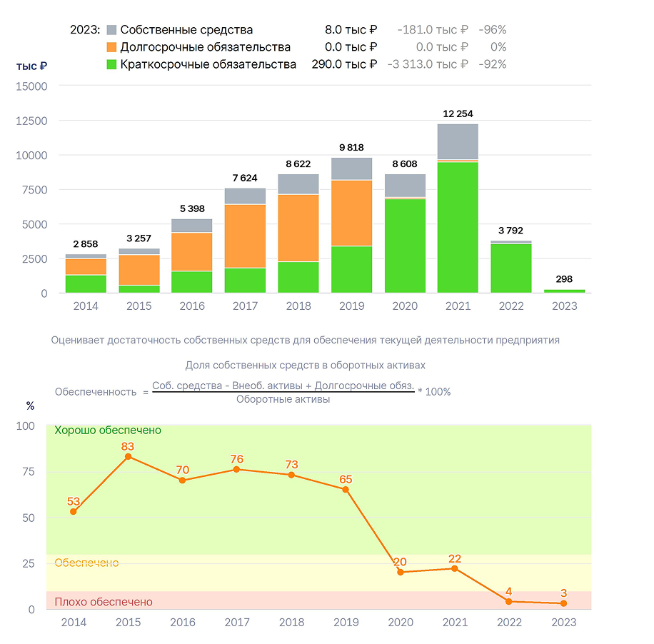This screenshot has height=644, width=654.
Task: Click the 2014 data point valued 53
Action: 74,512
